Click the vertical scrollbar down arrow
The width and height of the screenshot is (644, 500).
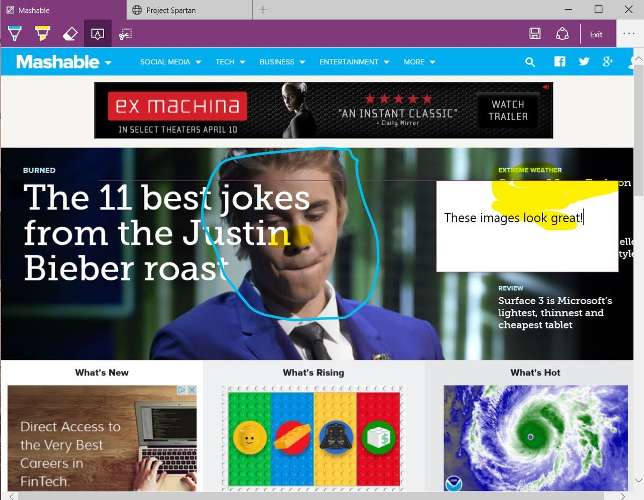pos(639,479)
